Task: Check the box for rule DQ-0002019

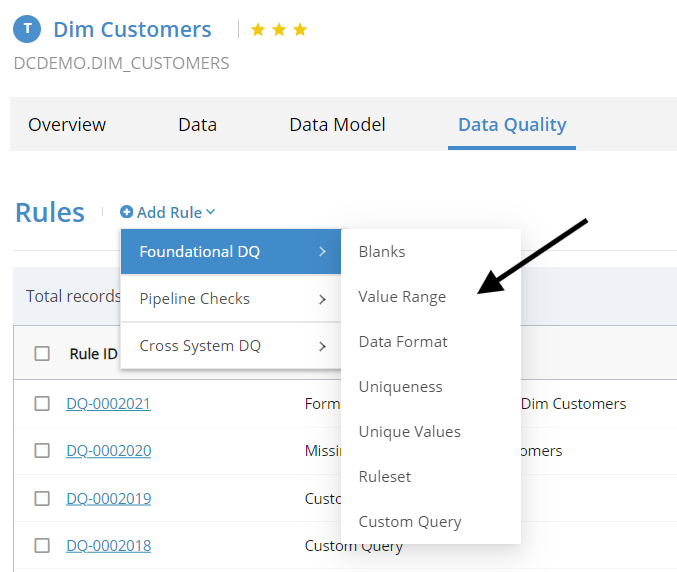Action: 42,499
